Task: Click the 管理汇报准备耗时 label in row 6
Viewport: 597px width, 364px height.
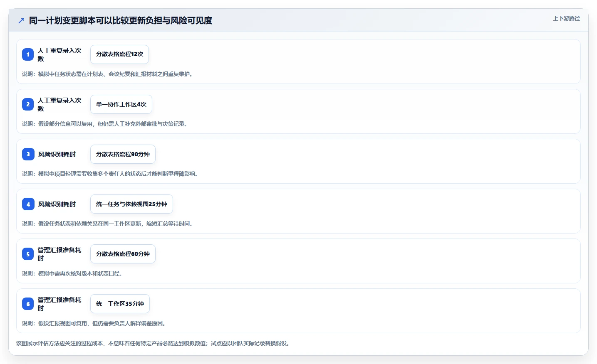Action: click(59, 304)
